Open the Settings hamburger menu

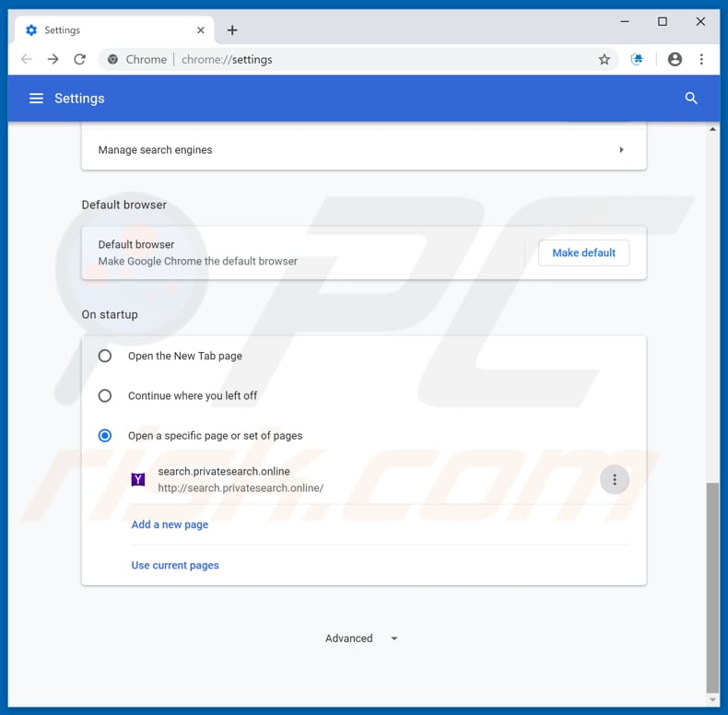coord(36,99)
